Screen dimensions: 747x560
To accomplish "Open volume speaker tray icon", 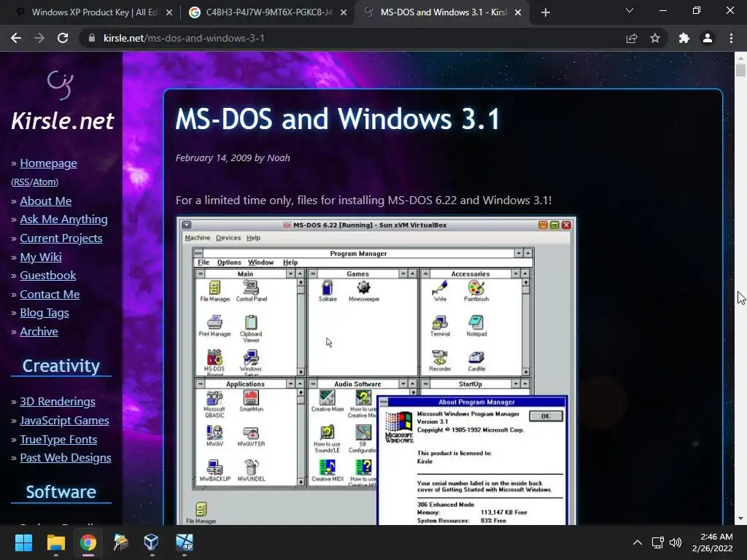I will [x=676, y=542].
